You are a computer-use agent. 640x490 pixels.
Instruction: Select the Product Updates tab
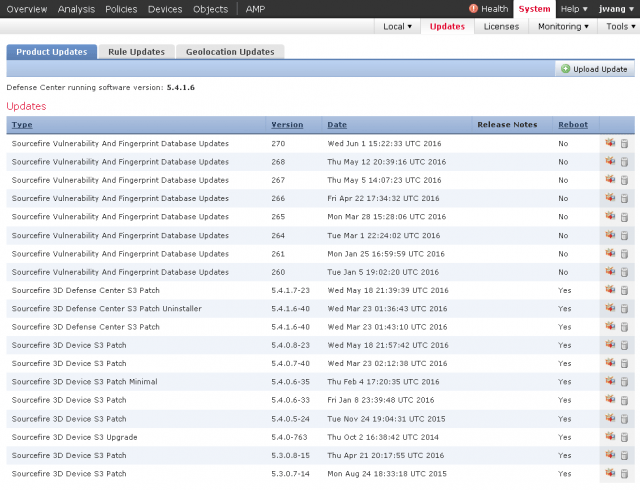coord(52,52)
